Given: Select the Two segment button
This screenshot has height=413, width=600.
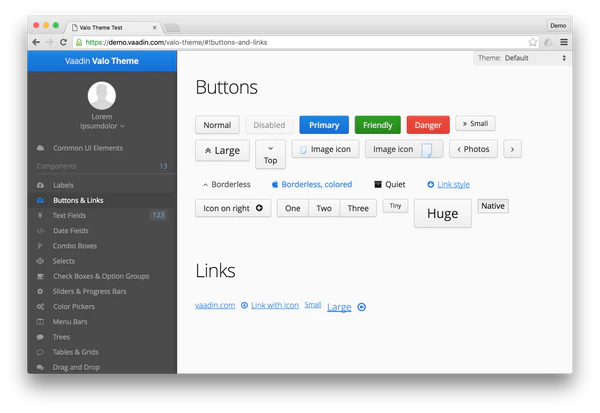Looking at the screenshot, I should click(324, 208).
